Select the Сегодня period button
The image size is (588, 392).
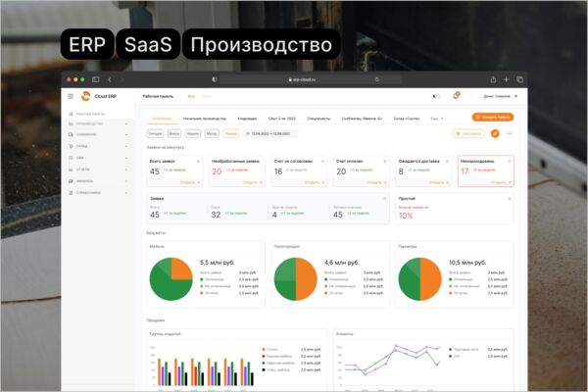[x=155, y=133]
